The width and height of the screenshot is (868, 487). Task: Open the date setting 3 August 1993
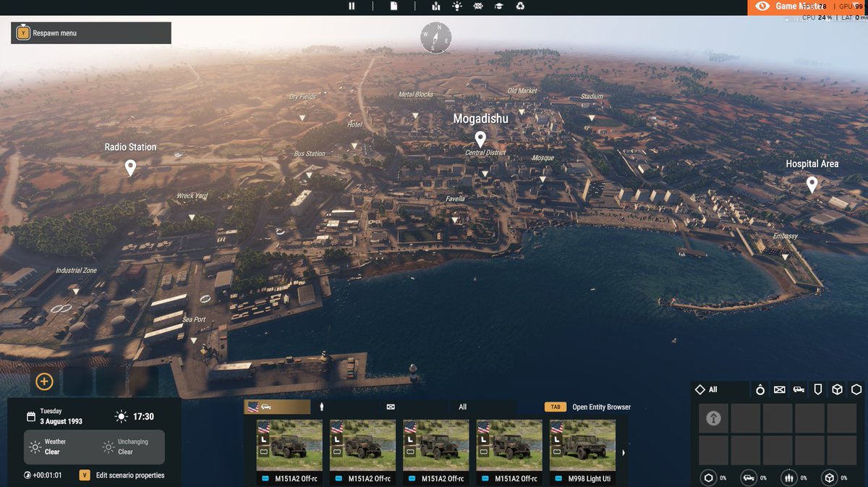(x=54, y=416)
